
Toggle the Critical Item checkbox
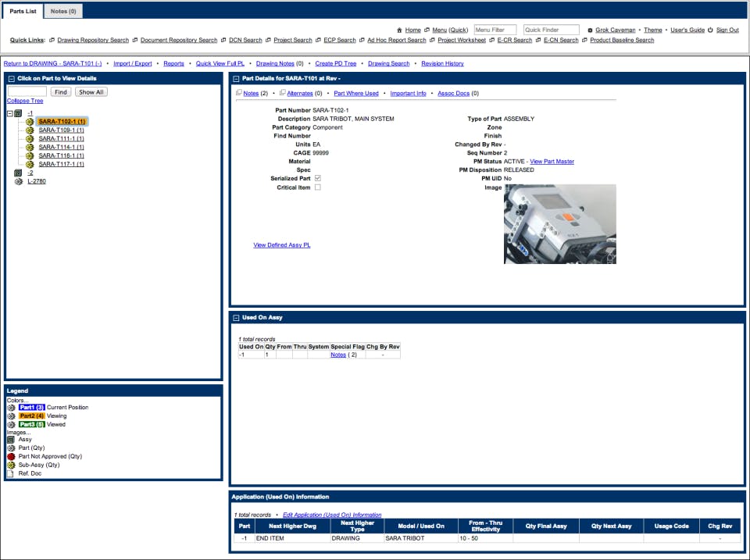318,187
